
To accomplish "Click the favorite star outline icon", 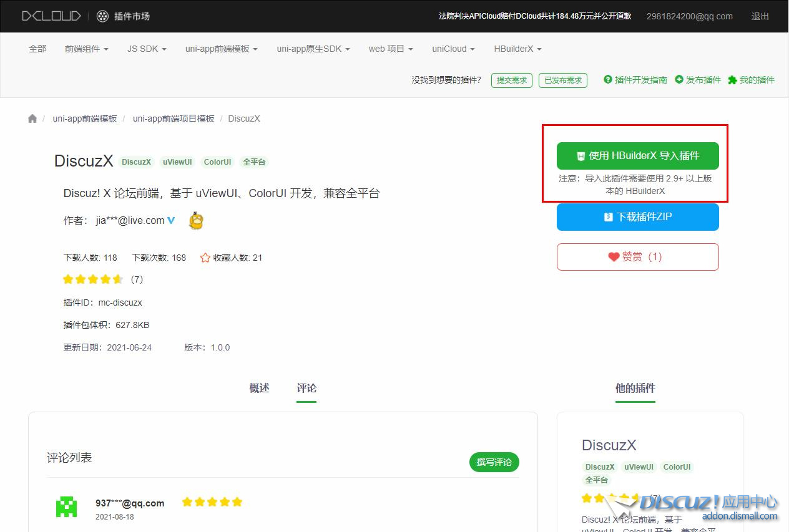I will point(205,258).
